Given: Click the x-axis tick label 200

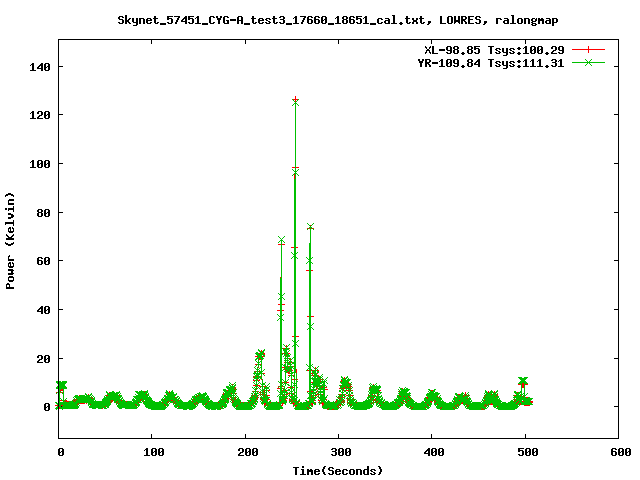Looking at the screenshot, I should [x=248, y=452].
